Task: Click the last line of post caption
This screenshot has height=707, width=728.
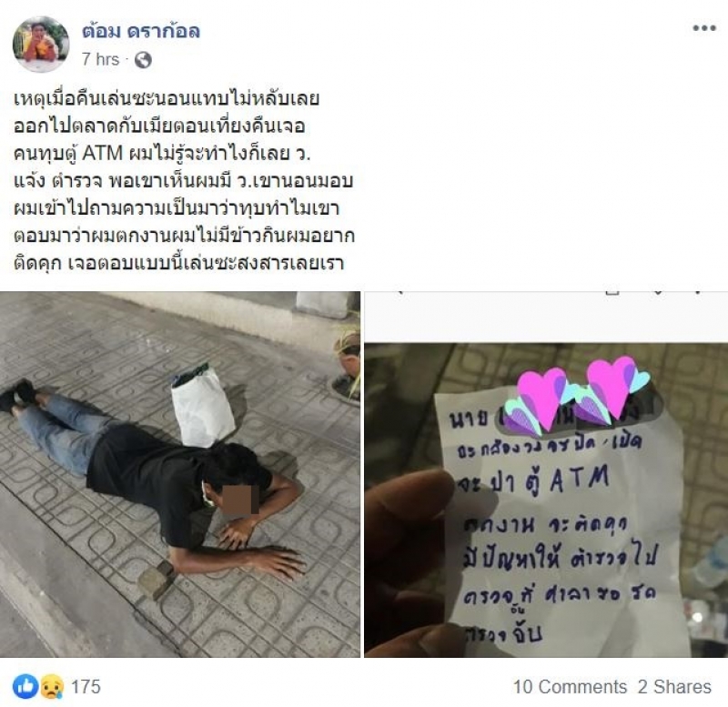Action: pyautogui.click(x=178, y=263)
